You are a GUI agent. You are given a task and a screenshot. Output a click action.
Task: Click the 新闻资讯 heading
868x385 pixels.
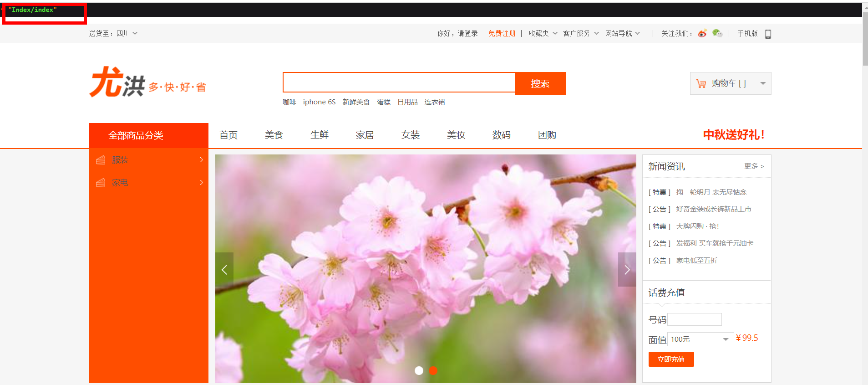pos(666,166)
